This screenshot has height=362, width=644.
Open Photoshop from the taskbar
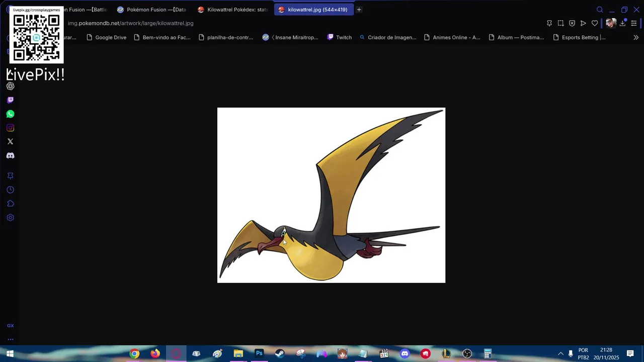coord(259,354)
